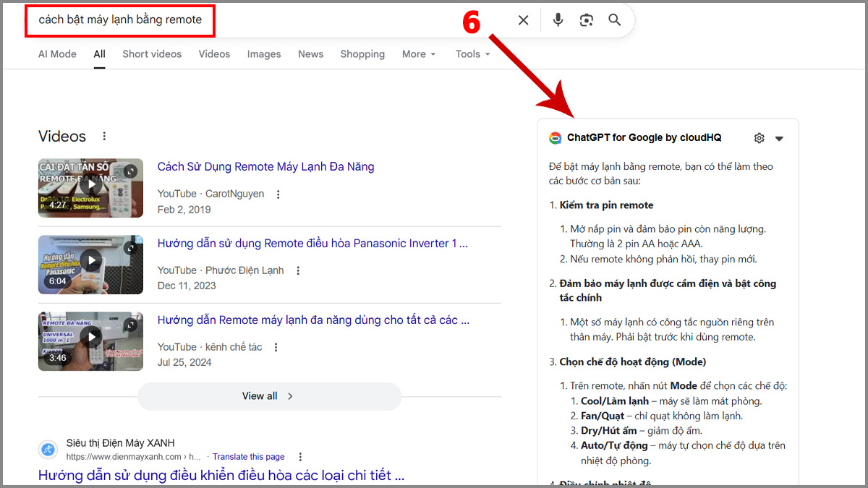Image resolution: width=868 pixels, height=488 pixels.
Task: Switch to the Images tab
Action: [264, 54]
